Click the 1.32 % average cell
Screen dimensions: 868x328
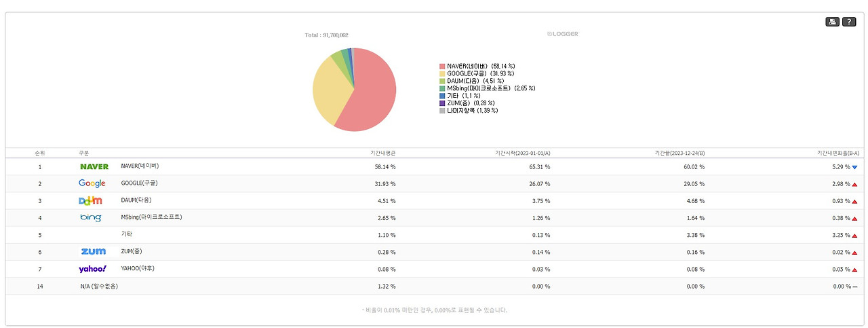[x=387, y=286]
